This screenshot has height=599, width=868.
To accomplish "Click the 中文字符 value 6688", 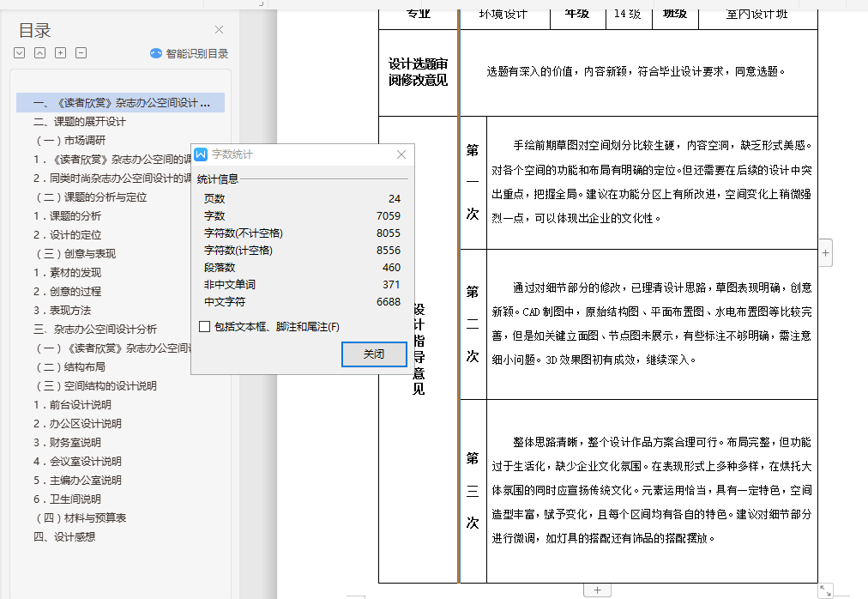I will 389,301.
